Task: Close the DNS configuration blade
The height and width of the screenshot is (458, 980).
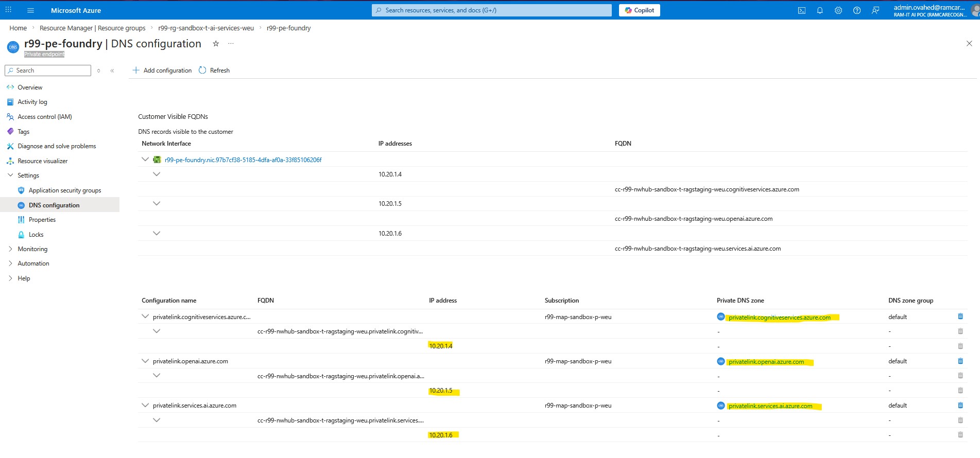Action: pos(969,44)
